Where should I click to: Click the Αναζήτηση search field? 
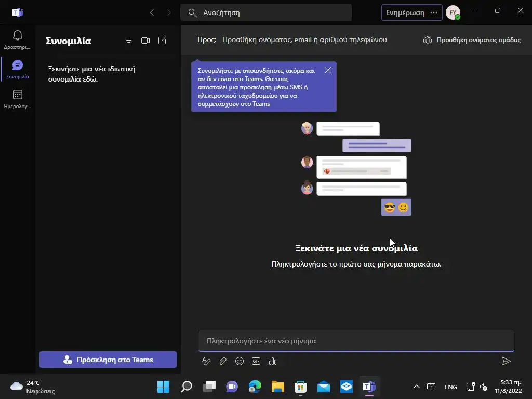[x=266, y=12]
